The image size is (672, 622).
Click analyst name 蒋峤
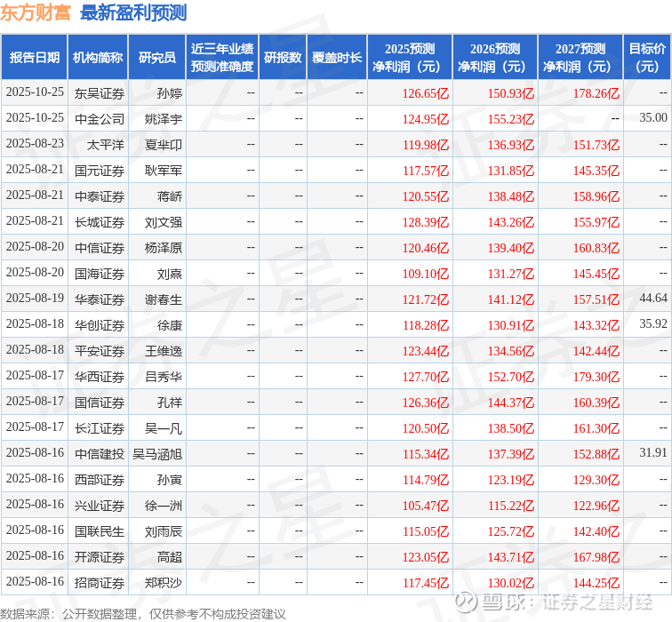pos(170,196)
